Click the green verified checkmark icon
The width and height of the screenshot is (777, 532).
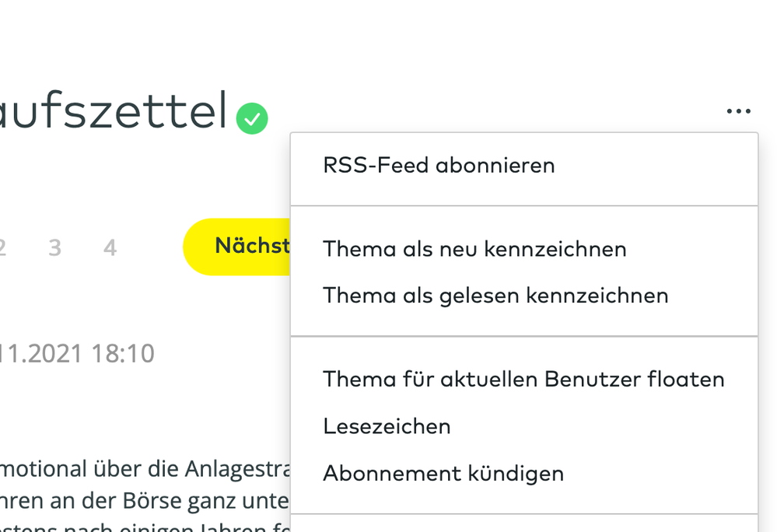tap(252, 119)
